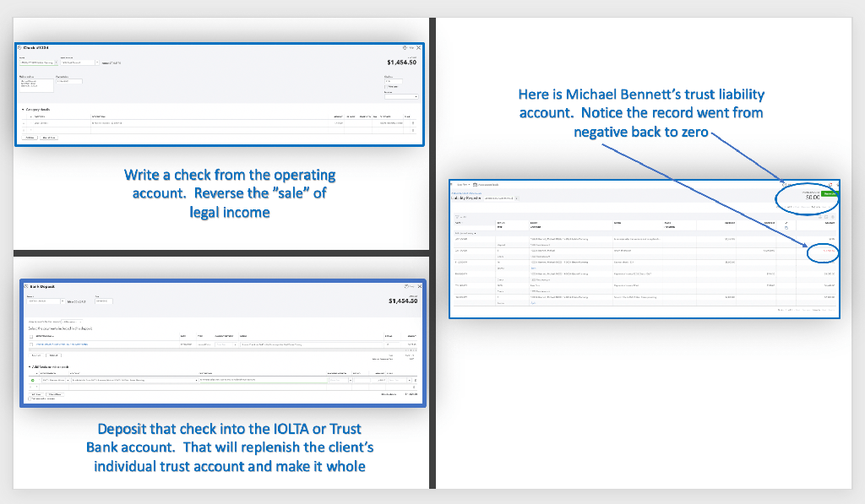
Task: Click the export icon above the register table
Action: pyautogui.click(x=826, y=217)
